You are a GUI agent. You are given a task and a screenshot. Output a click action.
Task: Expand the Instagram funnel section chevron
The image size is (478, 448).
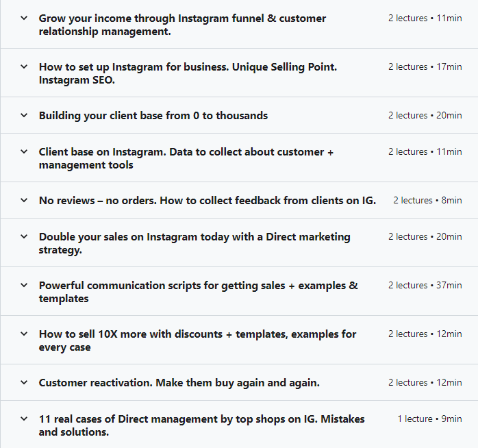click(24, 18)
